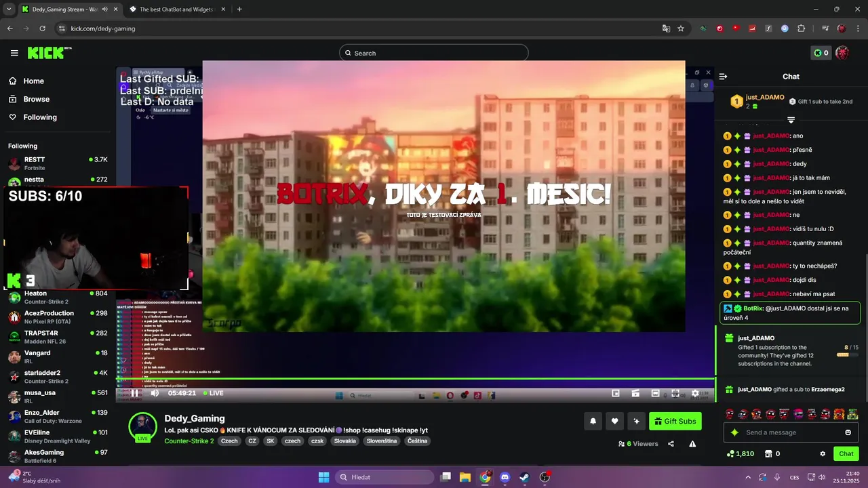Toggle theater mode in player
The height and width of the screenshot is (488, 868).
[x=655, y=393]
